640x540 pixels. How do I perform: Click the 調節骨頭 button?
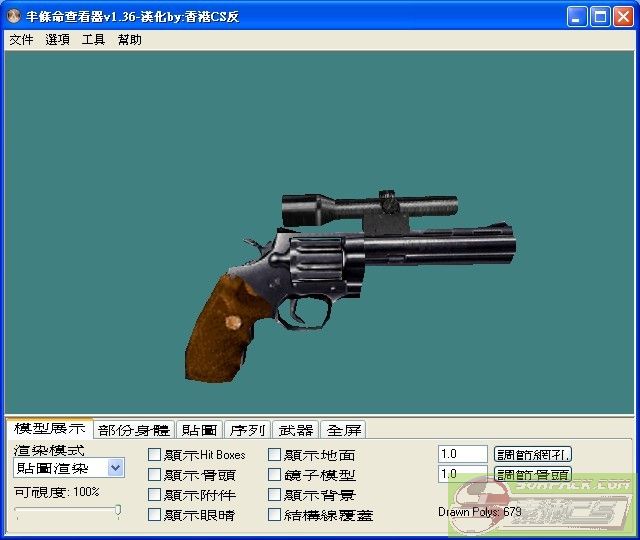click(533, 475)
